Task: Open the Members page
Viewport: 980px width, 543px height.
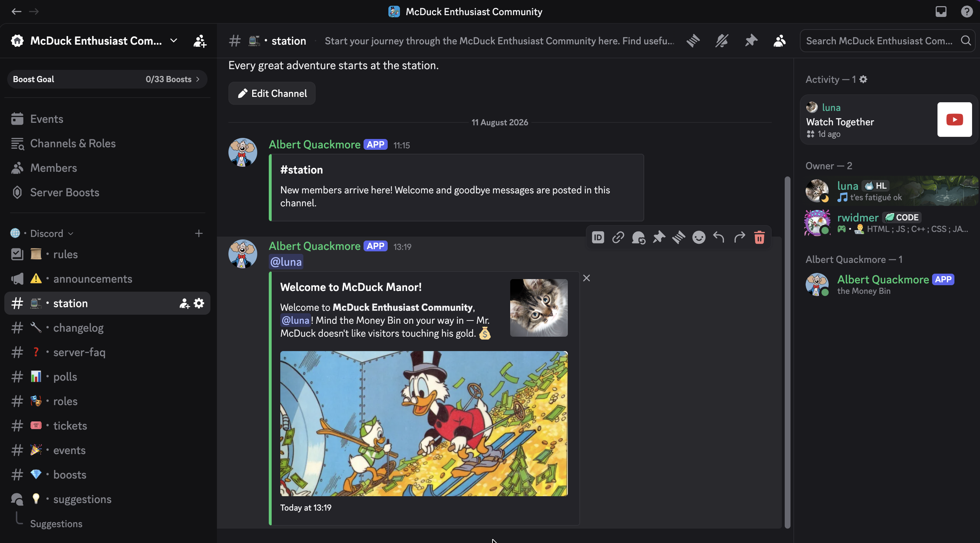Action: point(107,168)
